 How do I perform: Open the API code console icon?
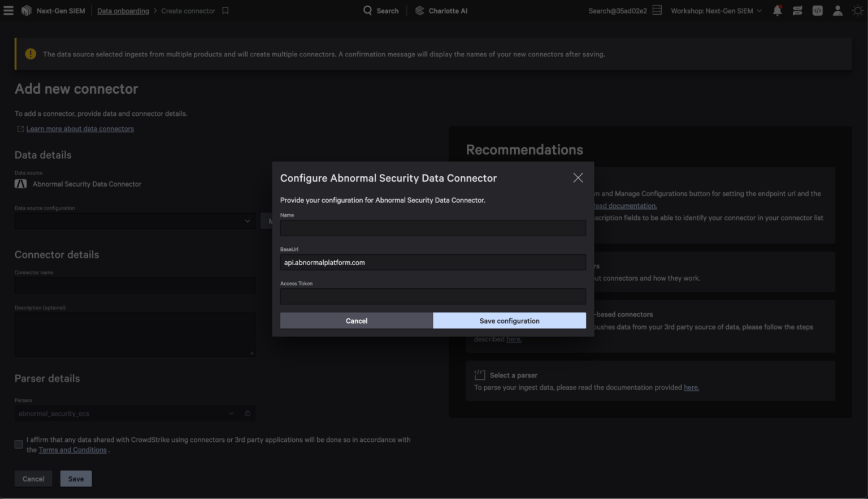[817, 10]
